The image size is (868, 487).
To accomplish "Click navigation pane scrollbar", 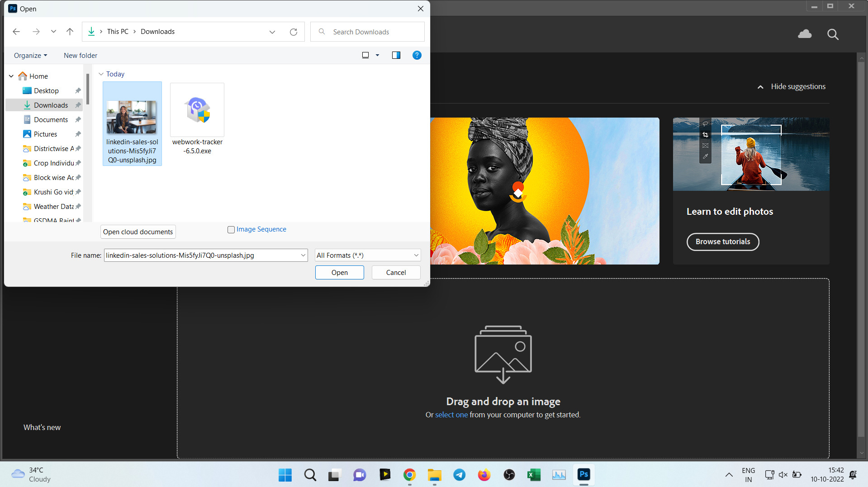I will click(88, 90).
